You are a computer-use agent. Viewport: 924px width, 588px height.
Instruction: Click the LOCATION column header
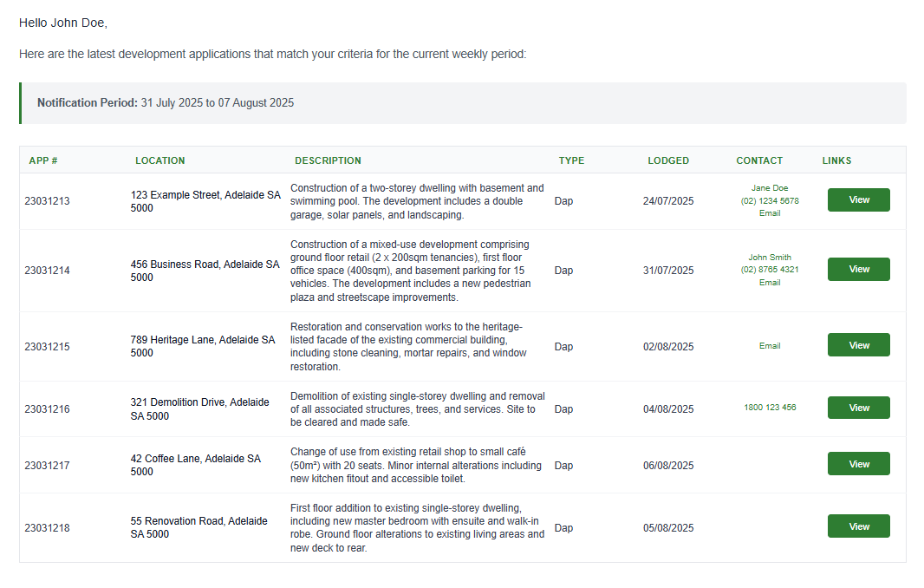coord(159,160)
